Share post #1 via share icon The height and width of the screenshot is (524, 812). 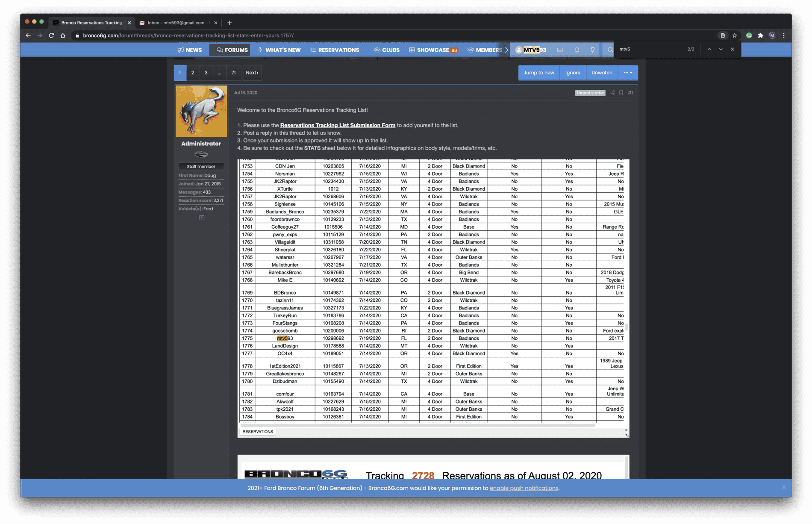pyautogui.click(x=612, y=93)
